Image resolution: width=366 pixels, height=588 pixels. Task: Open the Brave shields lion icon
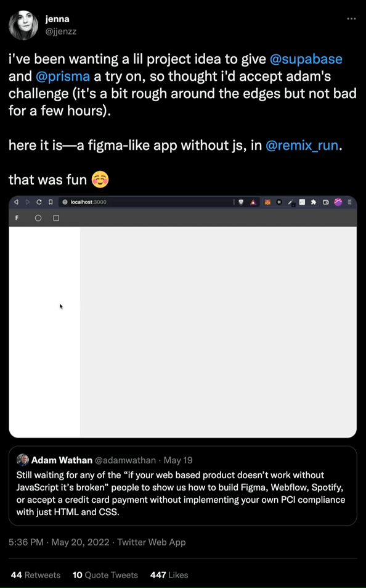(x=241, y=202)
